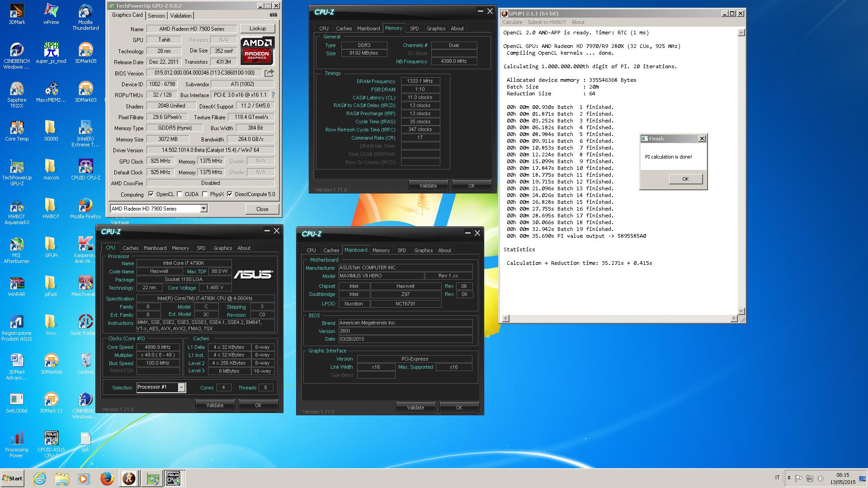Open the super_pi_mod desktop icon
Image resolution: width=868 pixels, height=488 pixels.
51,53
